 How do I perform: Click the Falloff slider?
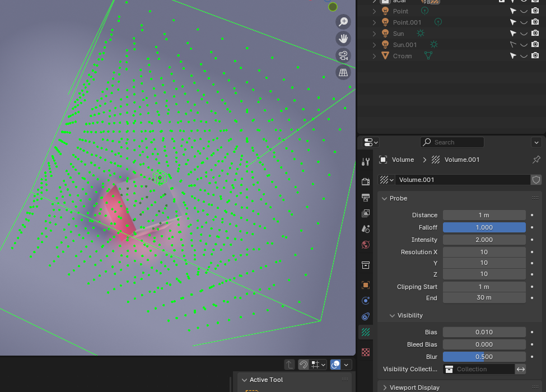pyautogui.click(x=484, y=227)
